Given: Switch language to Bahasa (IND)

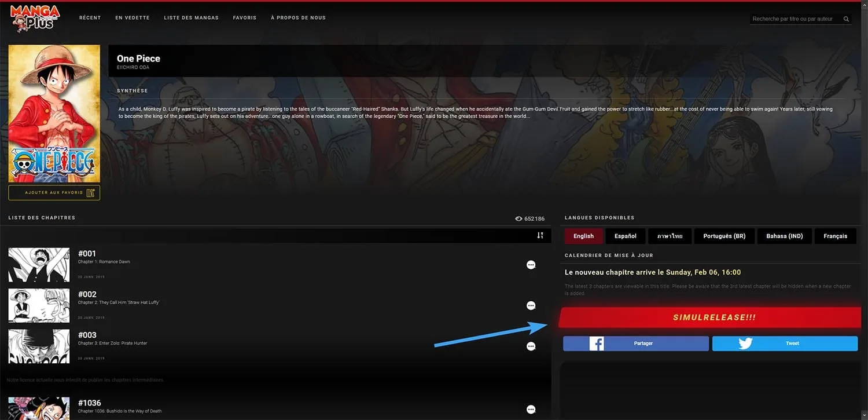Looking at the screenshot, I should 785,236.
